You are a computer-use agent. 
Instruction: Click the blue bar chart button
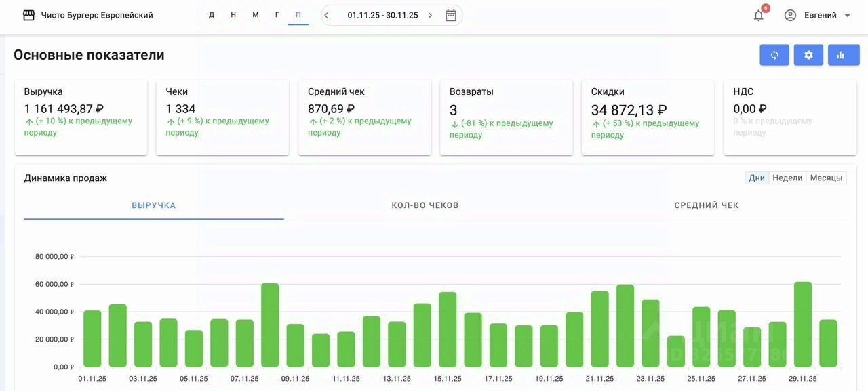pyautogui.click(x=844, y=55)
